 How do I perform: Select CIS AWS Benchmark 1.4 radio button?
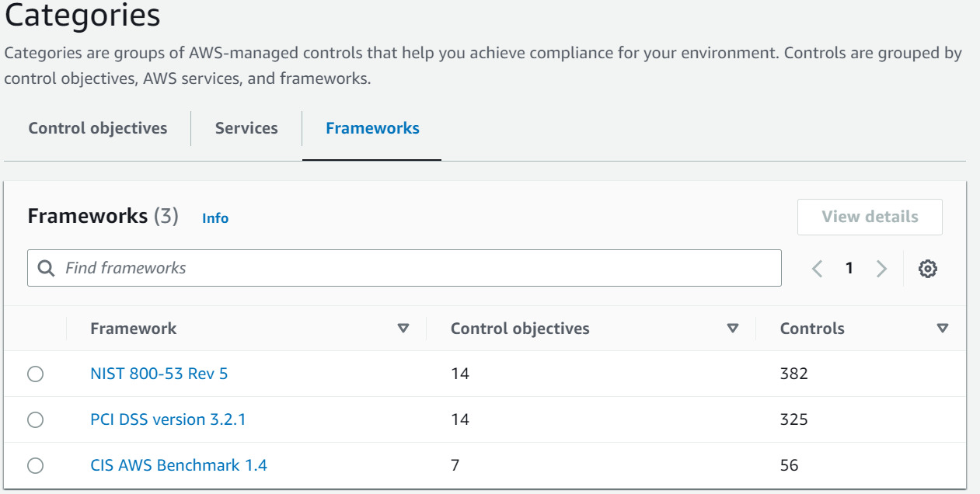pyautogui.click(x=35, y=466)
